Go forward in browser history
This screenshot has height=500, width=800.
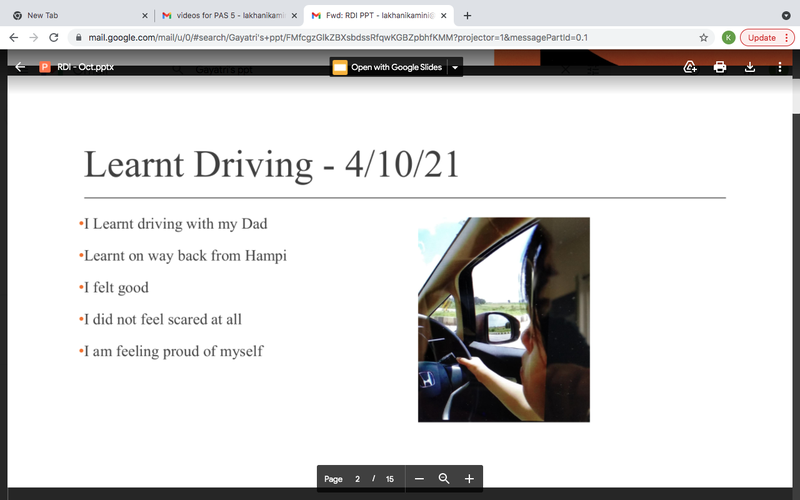click(x=34, y=37)
